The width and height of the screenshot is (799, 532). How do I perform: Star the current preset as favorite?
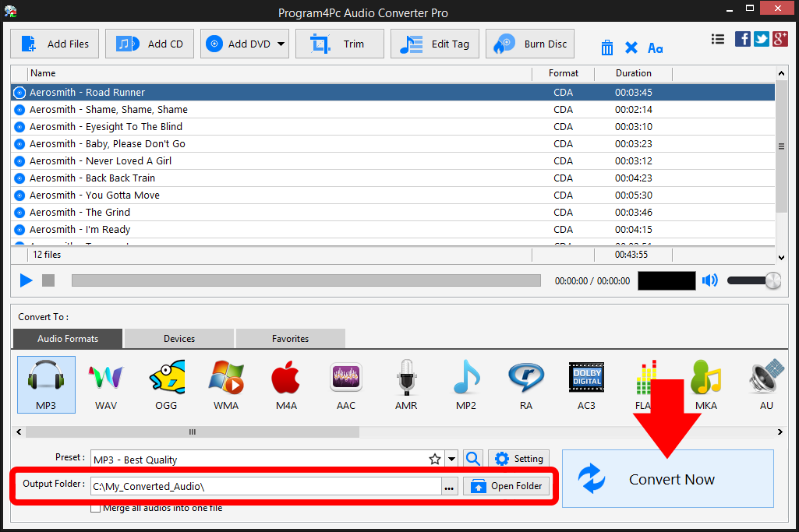pos(435,459)
